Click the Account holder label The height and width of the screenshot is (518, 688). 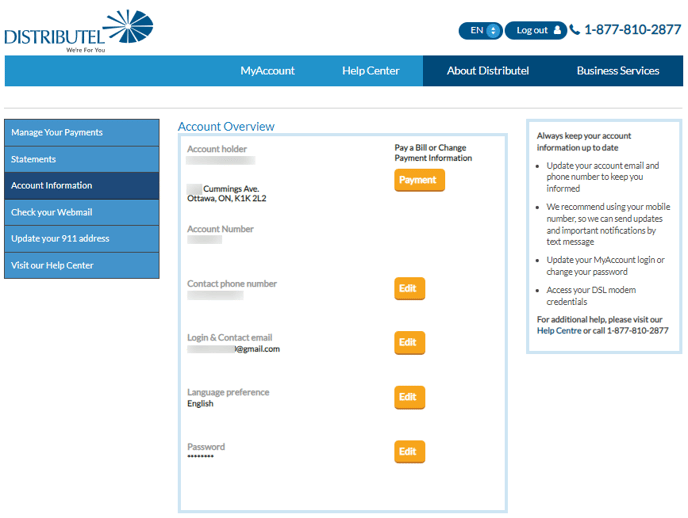[x=217, y=149]
